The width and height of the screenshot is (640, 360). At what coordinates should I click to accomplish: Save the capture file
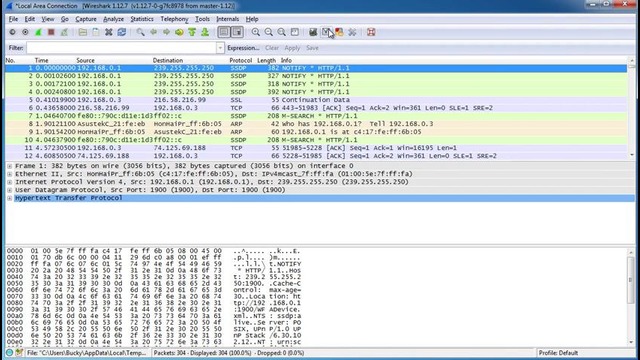point(96,32)
